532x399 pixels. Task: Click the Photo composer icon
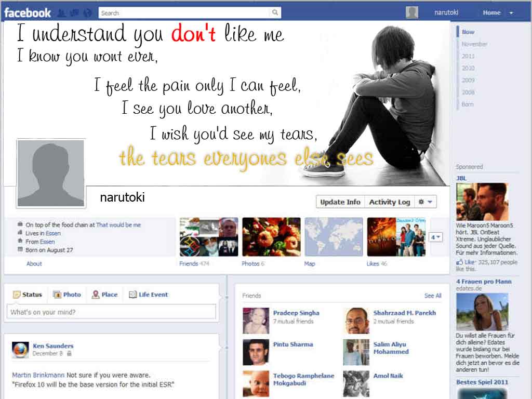click(57, 295)
